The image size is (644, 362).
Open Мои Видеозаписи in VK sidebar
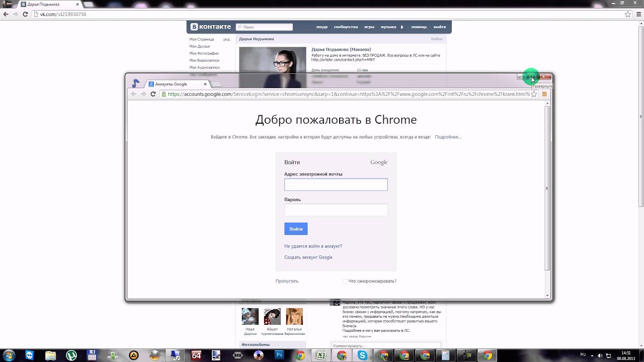tap(204, 60)
